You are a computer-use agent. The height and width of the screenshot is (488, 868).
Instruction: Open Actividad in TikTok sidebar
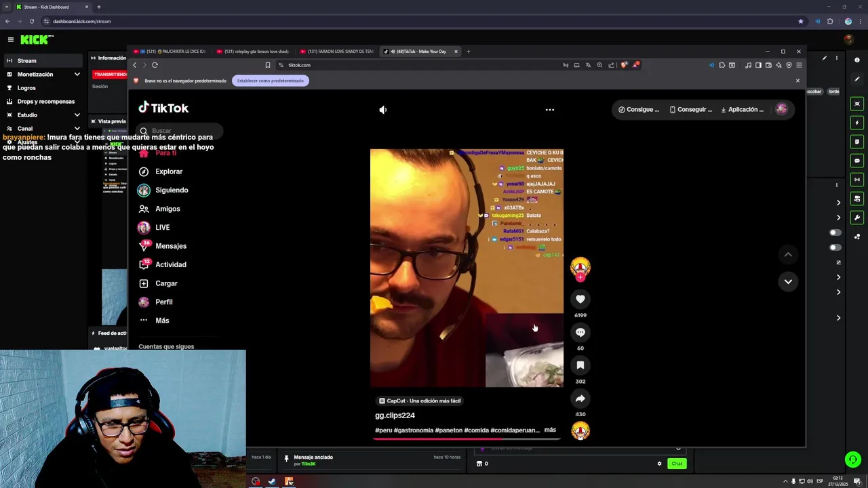(170, 265)
